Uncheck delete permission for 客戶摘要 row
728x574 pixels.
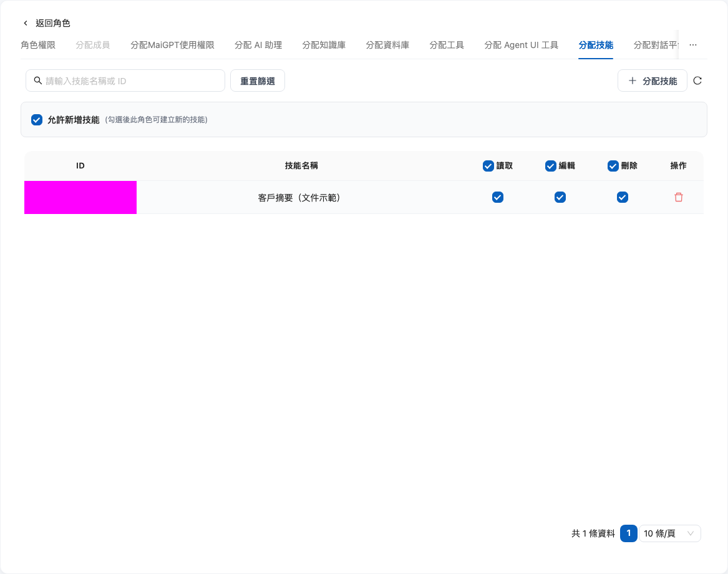[x=623, y=197]
